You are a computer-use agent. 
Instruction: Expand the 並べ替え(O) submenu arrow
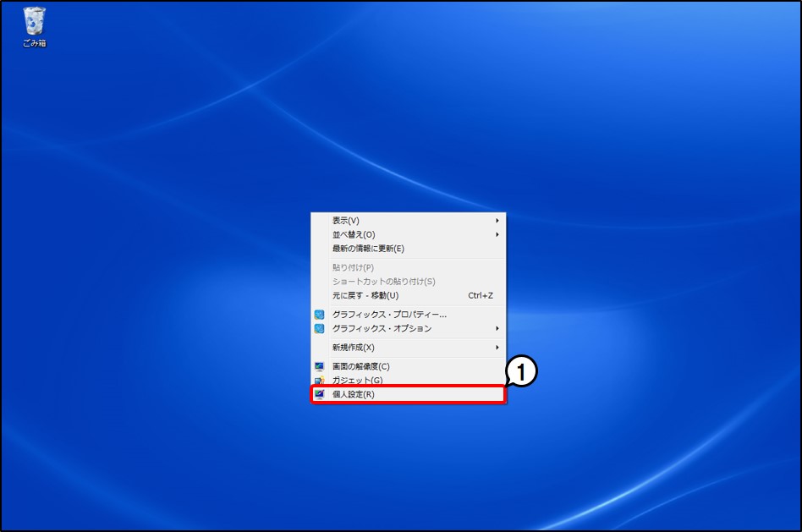tap(497, 234)
